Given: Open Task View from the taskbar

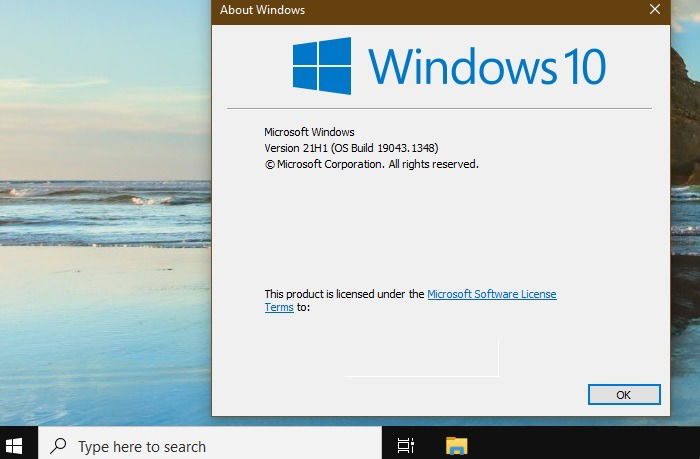Looking at the screenshot, I should click(x=405, y=446).
